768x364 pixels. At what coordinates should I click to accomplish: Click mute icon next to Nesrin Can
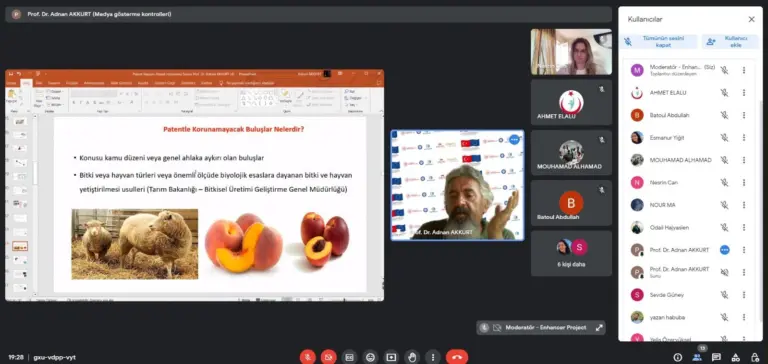coord(724,182)
